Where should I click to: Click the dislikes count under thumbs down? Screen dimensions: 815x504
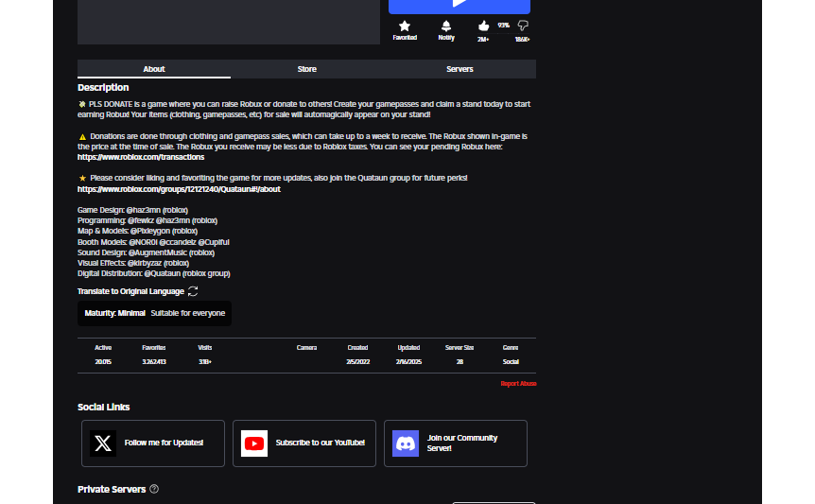522,40
